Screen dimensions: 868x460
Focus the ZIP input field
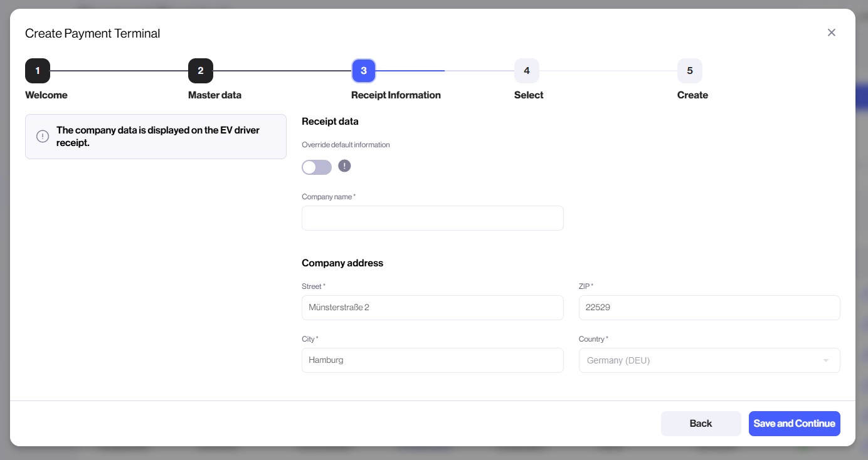pyautogui.click(x=709, y=308)
